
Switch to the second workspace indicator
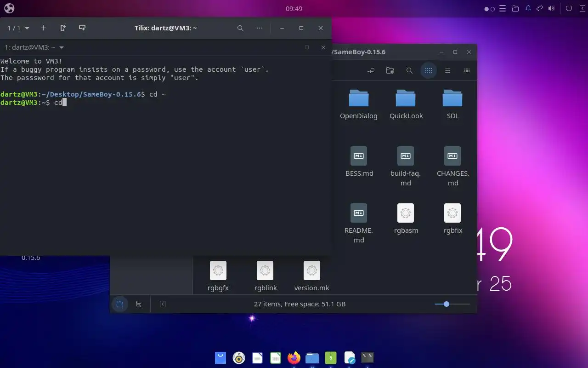pos(493,9)
